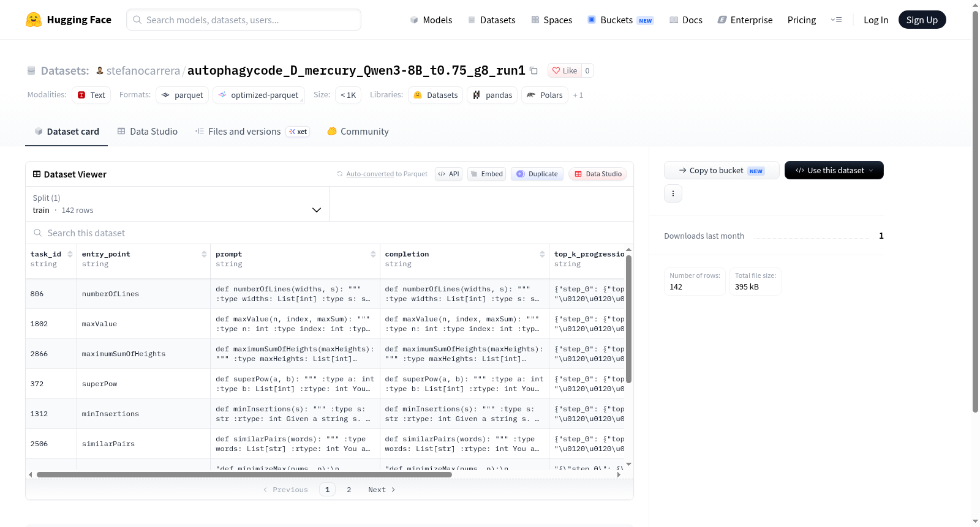Open the Models nav item
This screenshot has height=527, width=980.
click(431, 20)
